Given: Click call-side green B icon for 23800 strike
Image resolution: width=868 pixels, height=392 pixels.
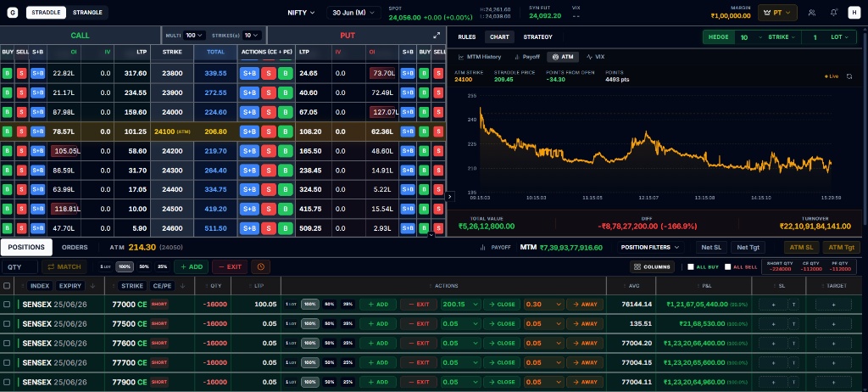Looking at the screenshot, I should tap(7, 73).
